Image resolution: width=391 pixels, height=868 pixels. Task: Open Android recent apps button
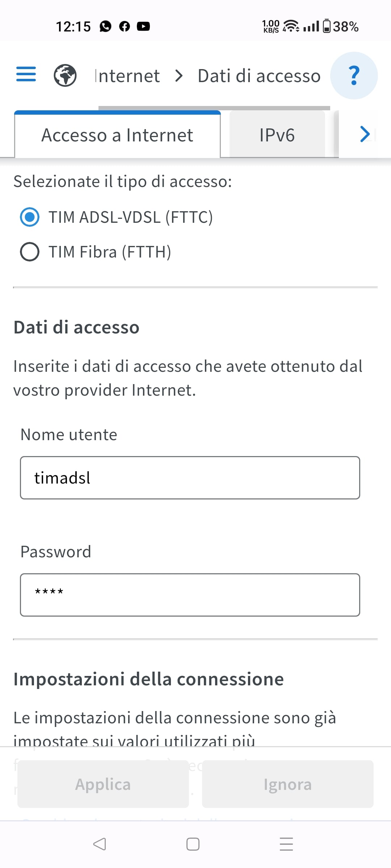click(x=286, y=844)
